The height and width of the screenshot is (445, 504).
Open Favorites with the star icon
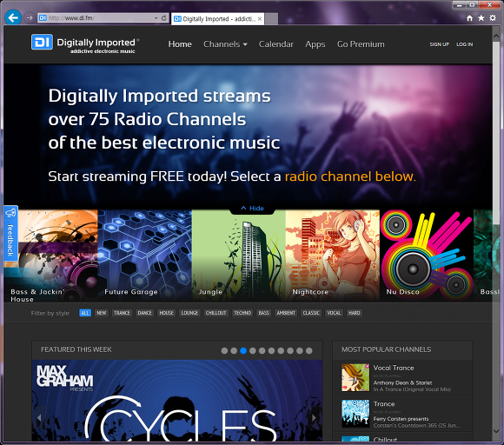click(481, 18)
